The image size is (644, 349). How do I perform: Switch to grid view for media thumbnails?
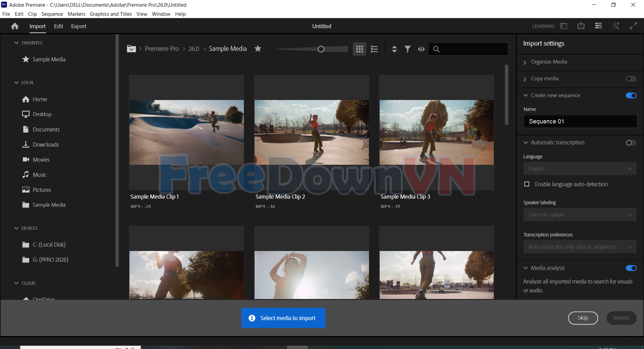click(x=359, y=49)
